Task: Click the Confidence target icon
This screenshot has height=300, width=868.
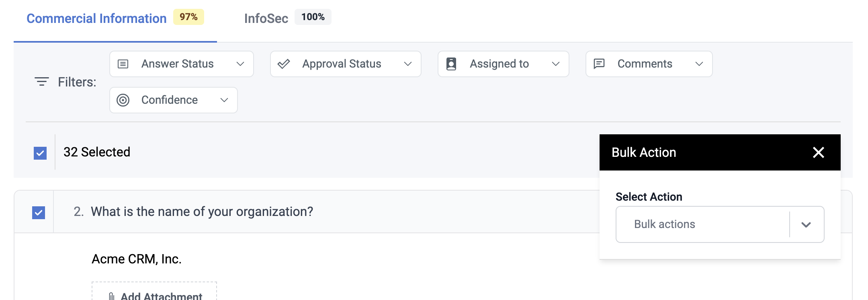Action: 123,100
